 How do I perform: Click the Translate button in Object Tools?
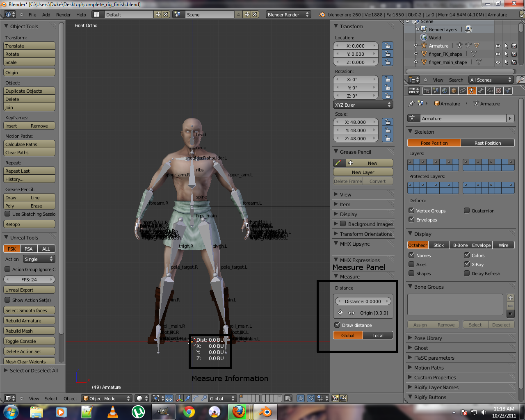coord(30,46)
